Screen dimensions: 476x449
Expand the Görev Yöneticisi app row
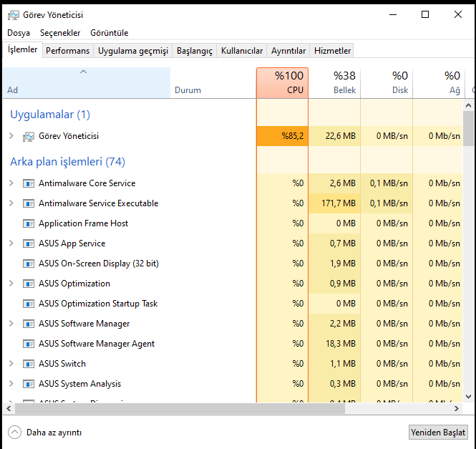click(x=11, y=136)
